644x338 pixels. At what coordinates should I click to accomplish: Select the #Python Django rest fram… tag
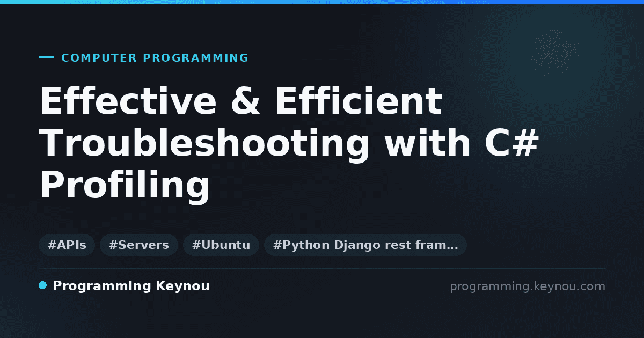tap(365, 245)
